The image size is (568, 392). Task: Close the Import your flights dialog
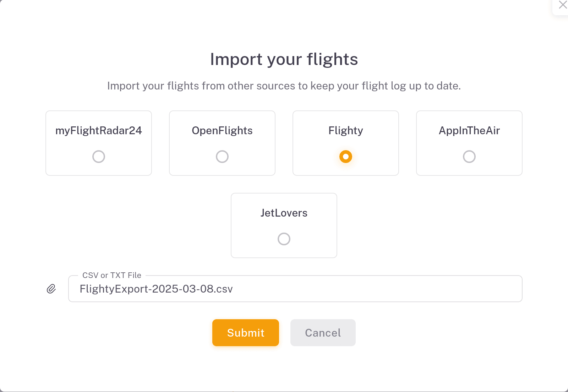click(x=563, y=5)
